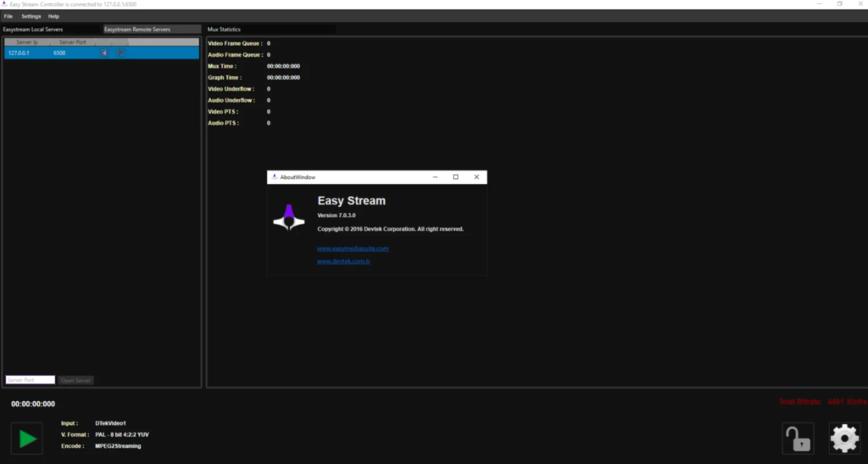The width and height of the screenshot is (868, 464).
Task: Switch to Easystream Remote Servers tab
Action: point(136,29)
